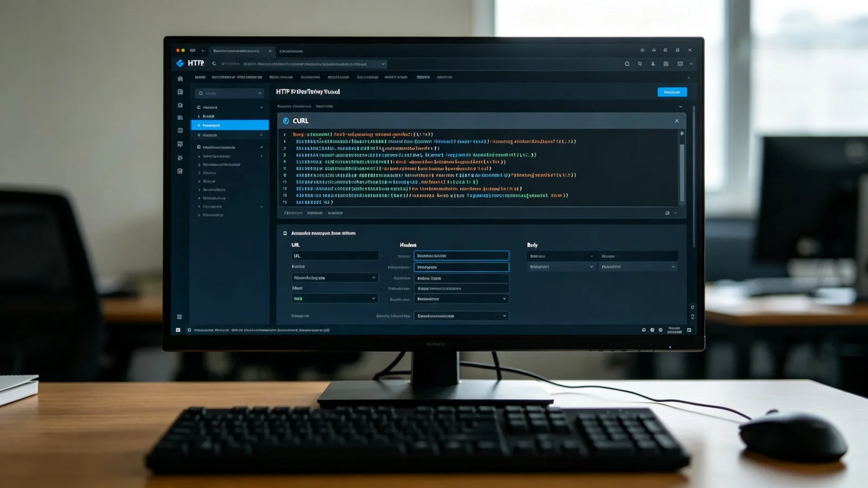This screenshot has height=488, width=868.
Task: Expand the bottom dropdown in Headers column
Action: pos(461,316)
